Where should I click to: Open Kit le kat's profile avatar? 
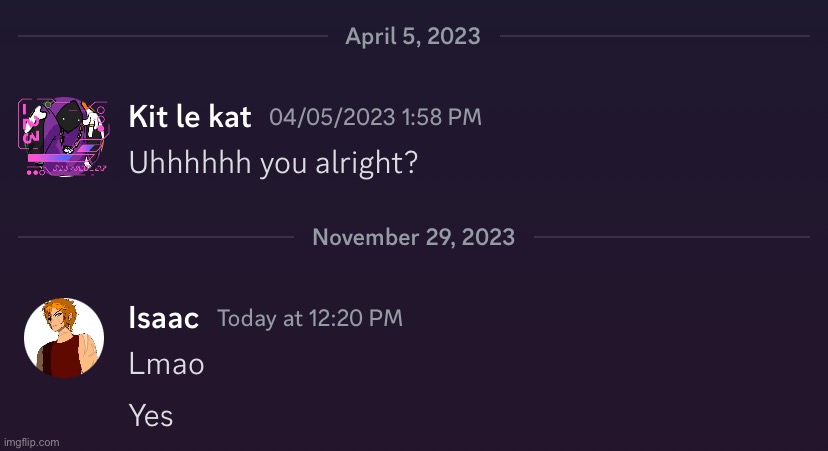63,137
